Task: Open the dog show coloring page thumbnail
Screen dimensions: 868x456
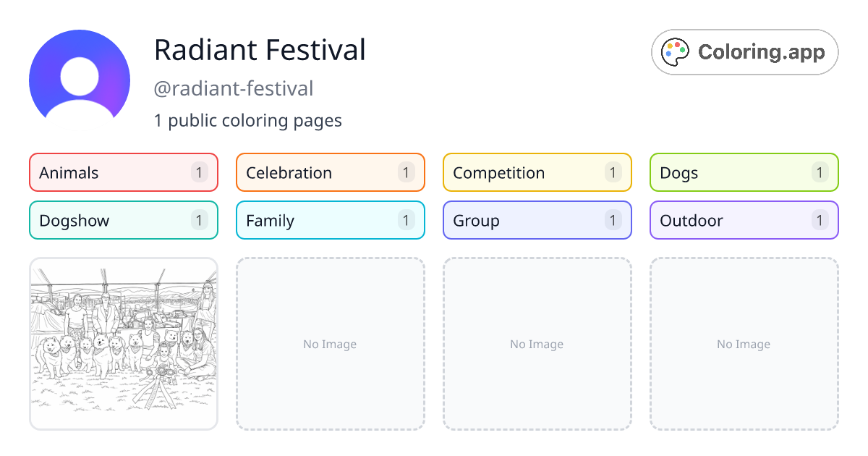Action: (x=123, y=344)
